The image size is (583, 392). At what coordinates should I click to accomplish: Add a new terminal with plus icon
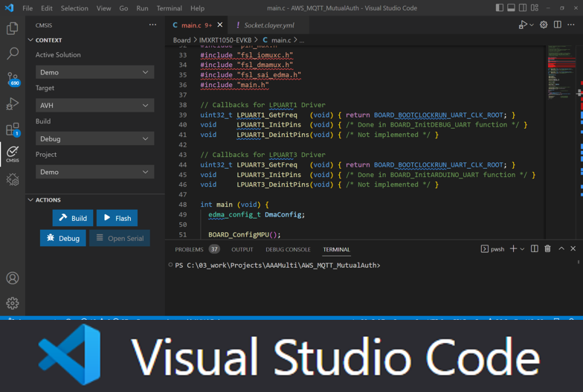coord(513,248)
